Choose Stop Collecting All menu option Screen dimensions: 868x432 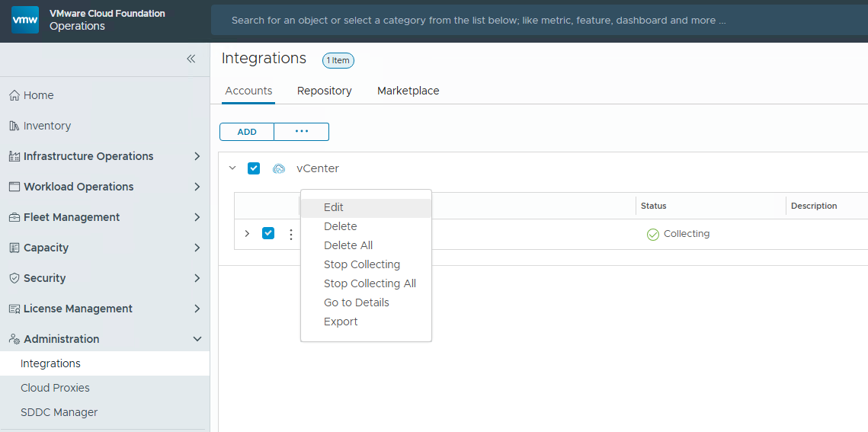pyautogui.click(x=370, y=283)
